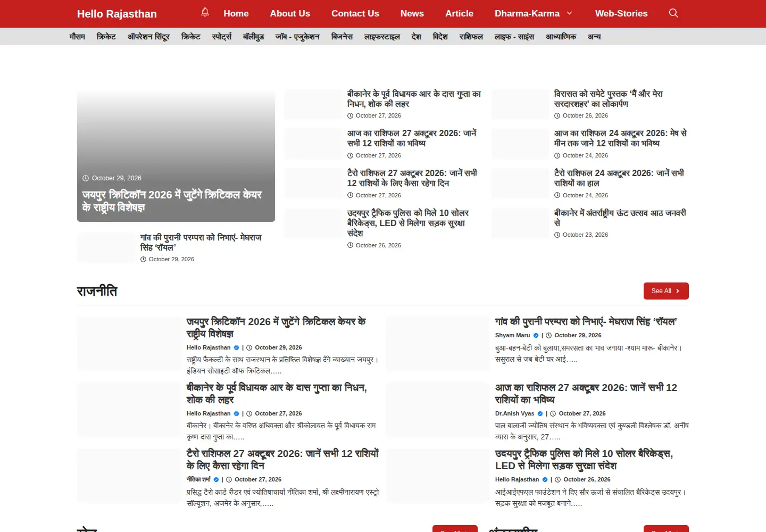
Task: Open बीकानेर में अंतर्राष्ट्रीय ऊंट उत्सव headline
Action: click(x=620, y=218)
